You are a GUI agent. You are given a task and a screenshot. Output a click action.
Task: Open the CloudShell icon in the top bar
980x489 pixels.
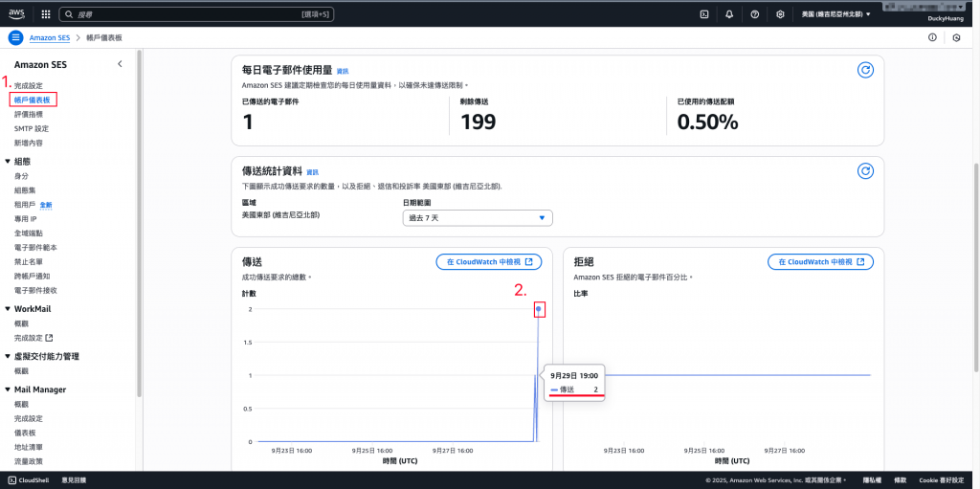[704, 13]
